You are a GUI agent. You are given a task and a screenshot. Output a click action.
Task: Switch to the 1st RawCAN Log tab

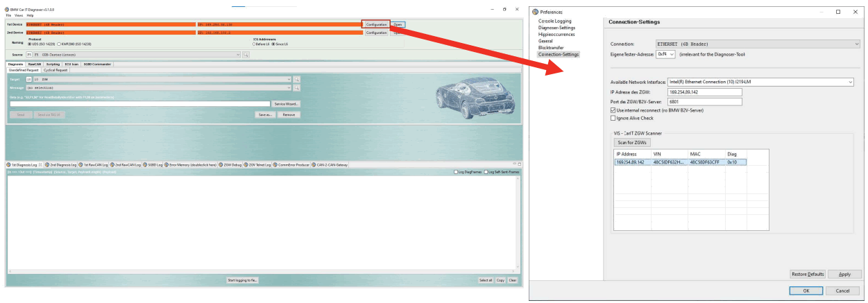pos(94,164)
